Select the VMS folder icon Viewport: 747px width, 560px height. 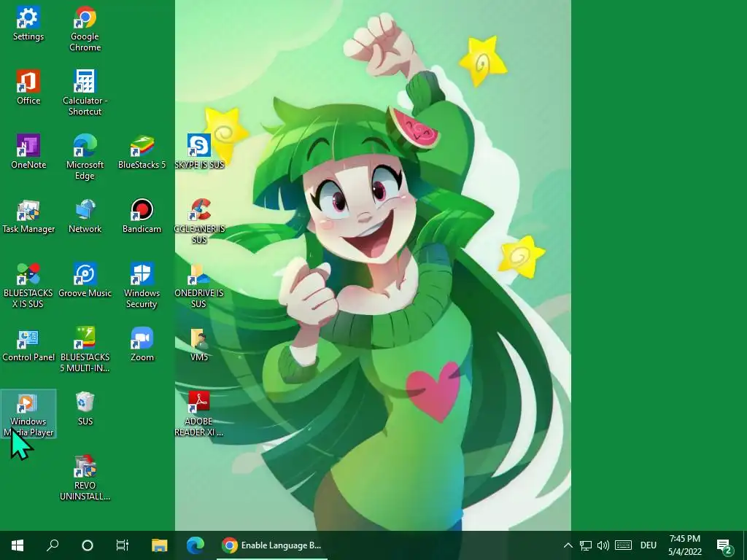point(198,344)
